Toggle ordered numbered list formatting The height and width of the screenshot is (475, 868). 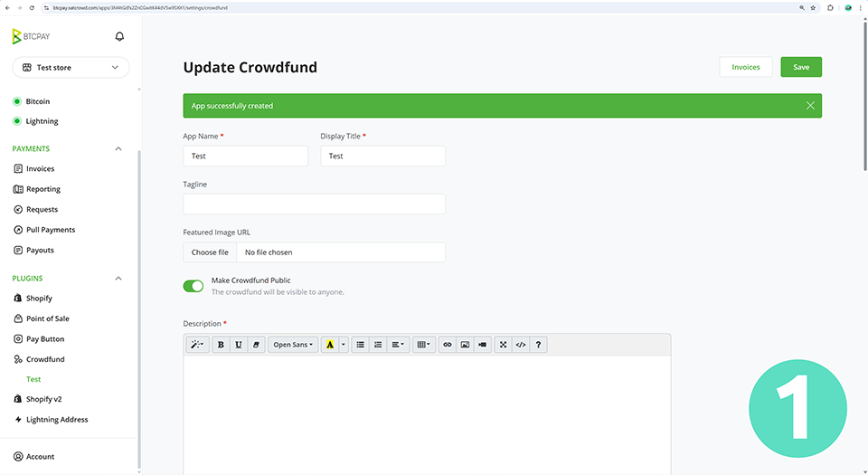tap(378, 345)
